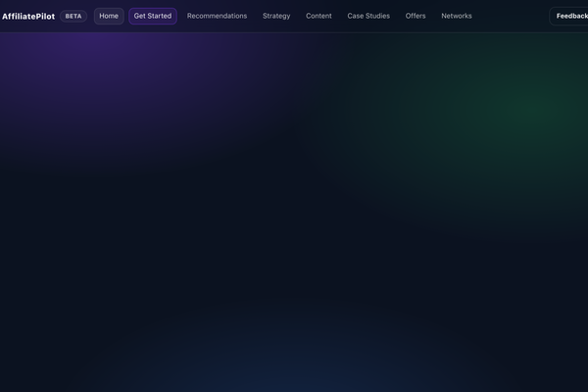Click the BETA badge
The width and height of the screenshot is (588, 392).
73,16
